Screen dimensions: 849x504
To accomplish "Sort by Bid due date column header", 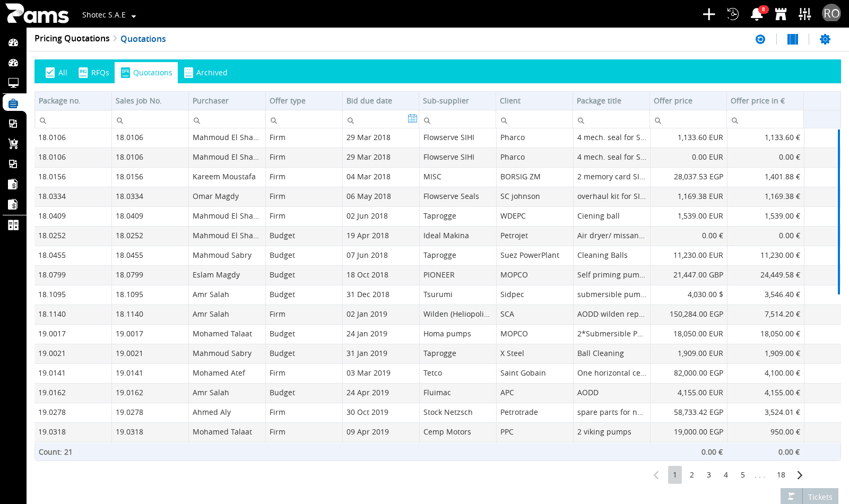I will coord(381,101).
